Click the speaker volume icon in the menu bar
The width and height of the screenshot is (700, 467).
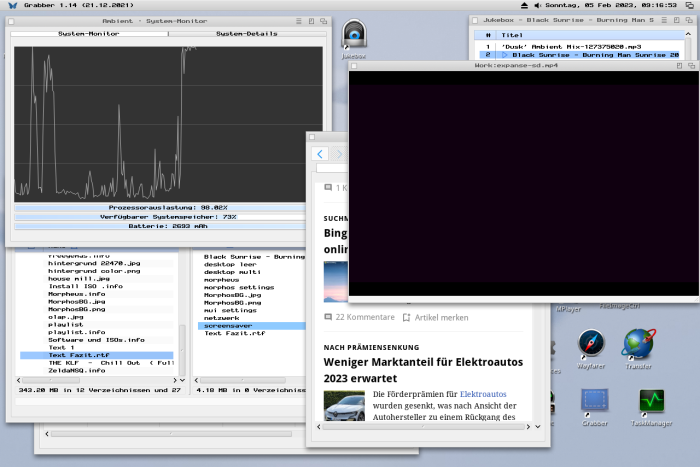(536, 6)
